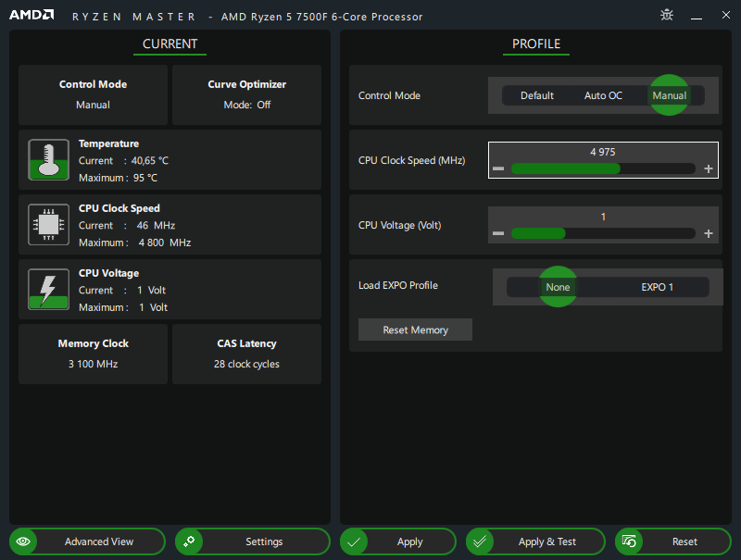Click the CPU Voltage value 1 field
Image resolution: width=741 pixels, height=560 pixels.
pos(603,217)
